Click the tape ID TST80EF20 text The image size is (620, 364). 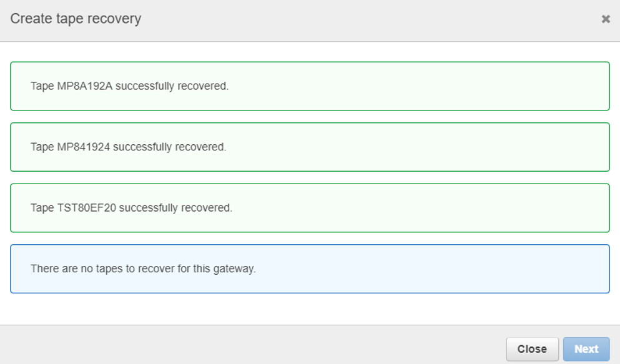click(x=87, y=207)
